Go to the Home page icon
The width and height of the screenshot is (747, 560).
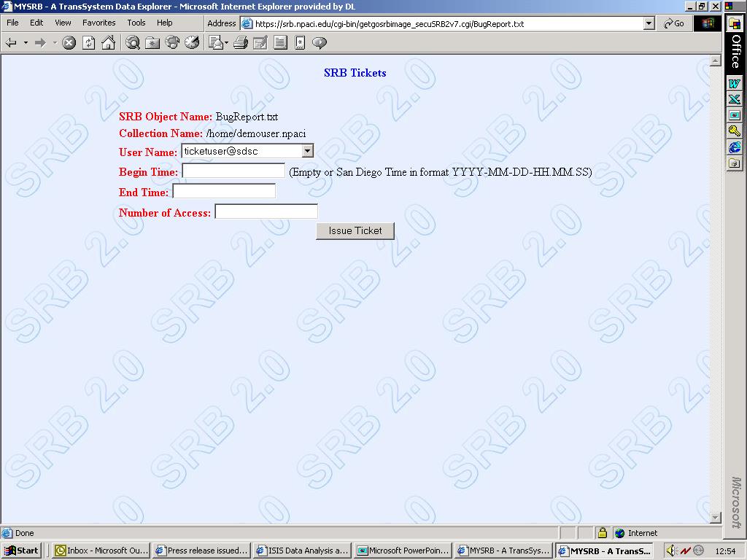tap(108, 43)
